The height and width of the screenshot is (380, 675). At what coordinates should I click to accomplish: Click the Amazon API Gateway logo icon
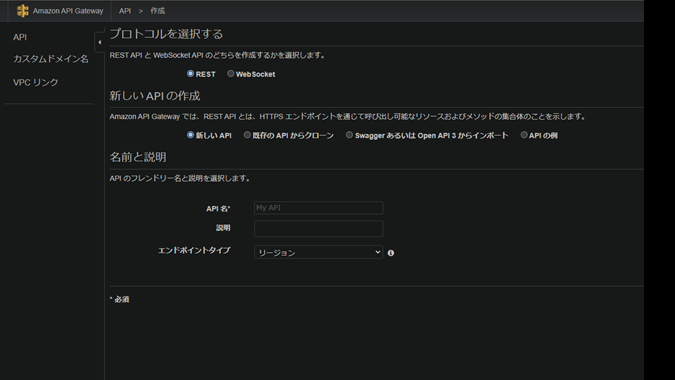22,11
